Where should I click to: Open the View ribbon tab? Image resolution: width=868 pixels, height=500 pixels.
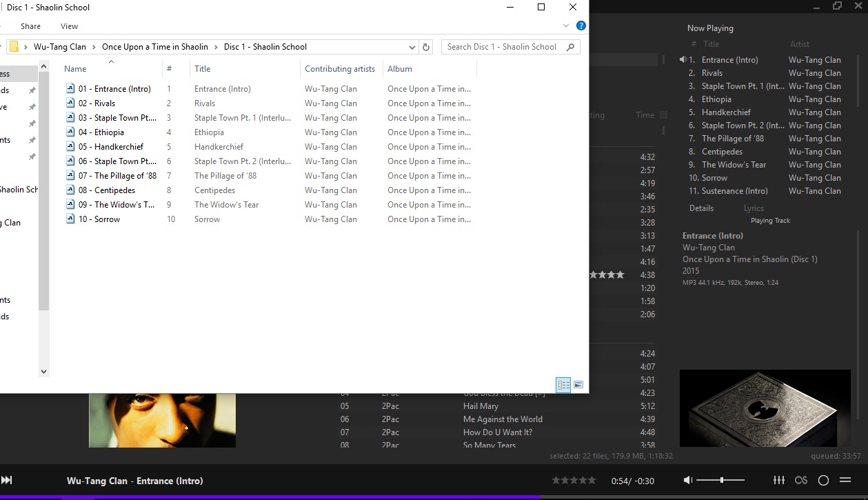point(70,26)
